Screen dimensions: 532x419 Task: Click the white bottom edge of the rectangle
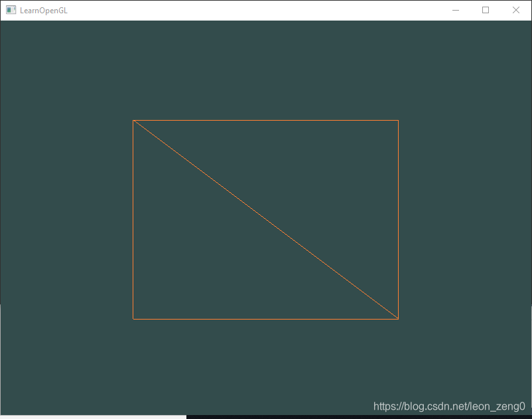coord(265,319)
